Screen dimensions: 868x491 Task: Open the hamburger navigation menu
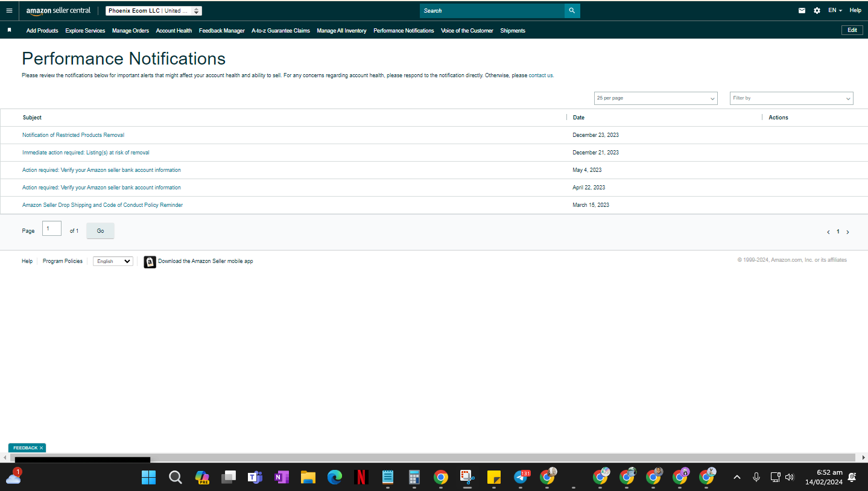coord(9,11)
